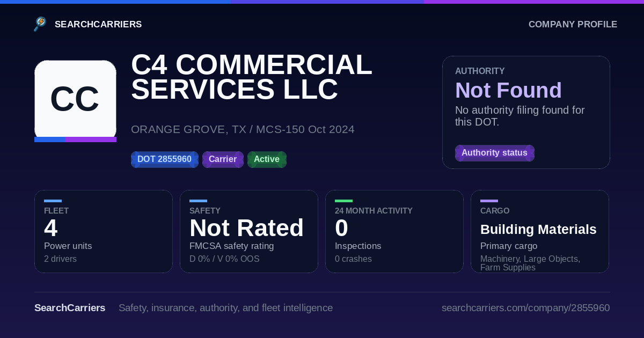The width and height of the screenshot is (644, 338).
Task: Click the fleet count 4
Action: pyautogui.click(x=50, y=228)
